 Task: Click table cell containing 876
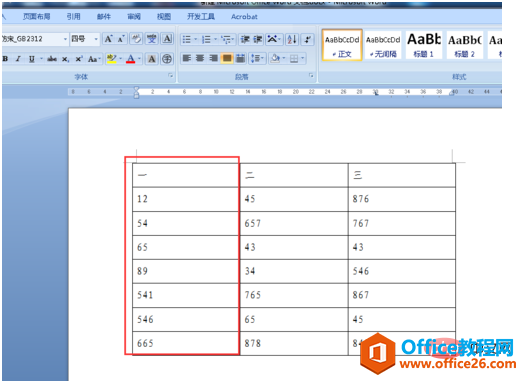[402, 199]
